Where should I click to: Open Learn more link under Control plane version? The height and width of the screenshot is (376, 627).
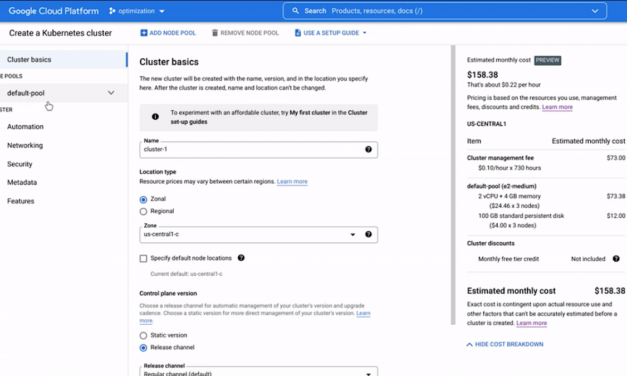tap(363, 313)
